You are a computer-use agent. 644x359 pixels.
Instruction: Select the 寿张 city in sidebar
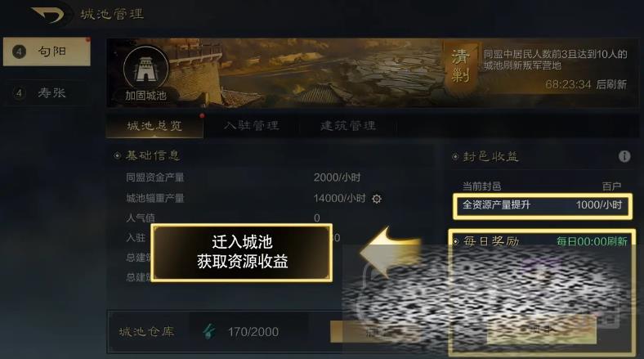[47, 93]
